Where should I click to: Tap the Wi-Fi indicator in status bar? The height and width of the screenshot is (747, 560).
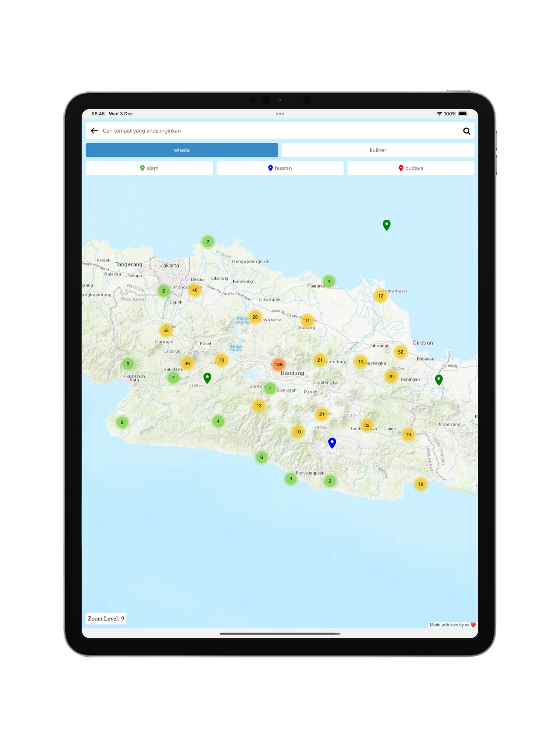pos(439,114)
